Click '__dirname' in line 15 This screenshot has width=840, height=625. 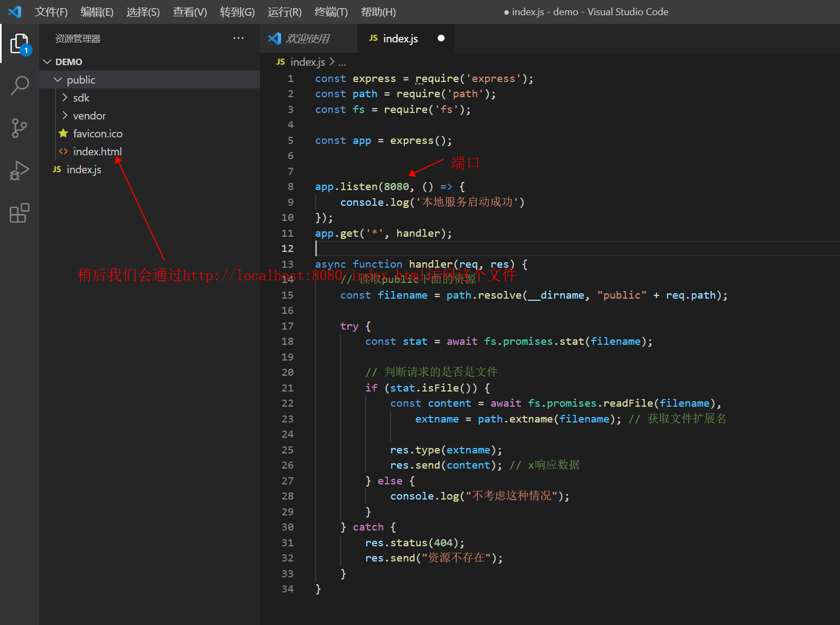[556, 295]
